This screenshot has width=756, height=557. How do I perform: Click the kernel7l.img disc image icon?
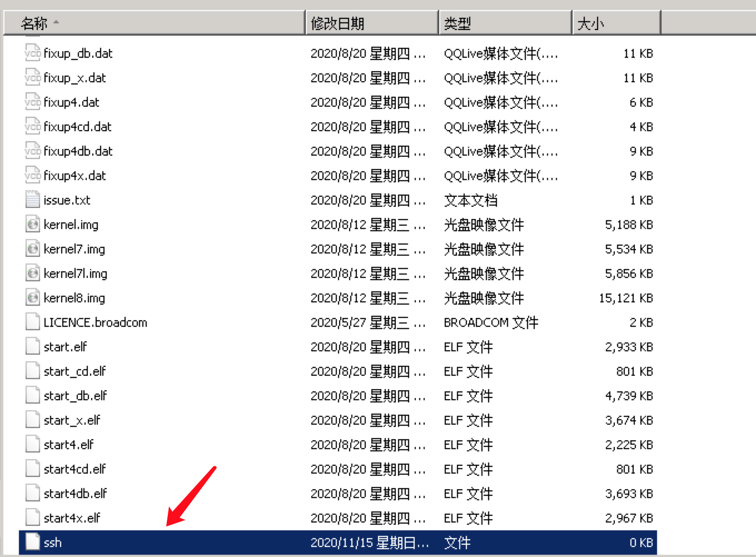(x=33, y=273)
